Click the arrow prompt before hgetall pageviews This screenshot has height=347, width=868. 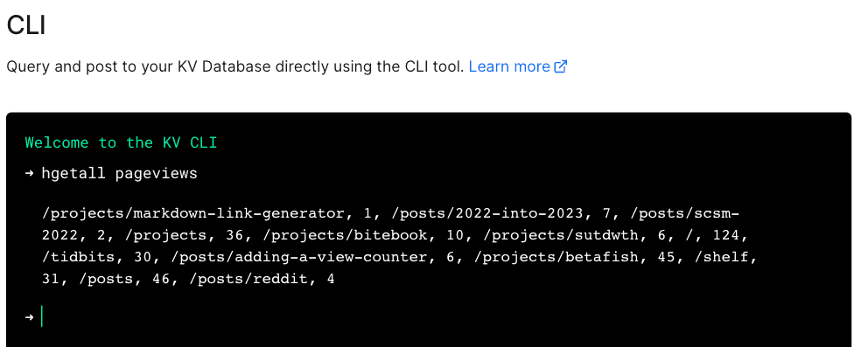point(30,173)
